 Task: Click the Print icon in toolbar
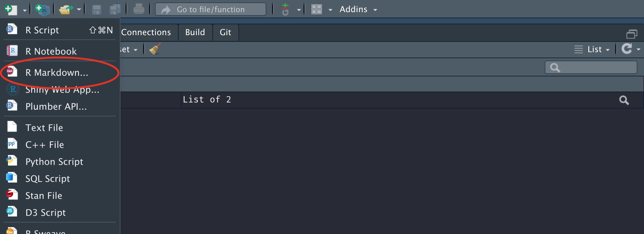tap(139, 9)
